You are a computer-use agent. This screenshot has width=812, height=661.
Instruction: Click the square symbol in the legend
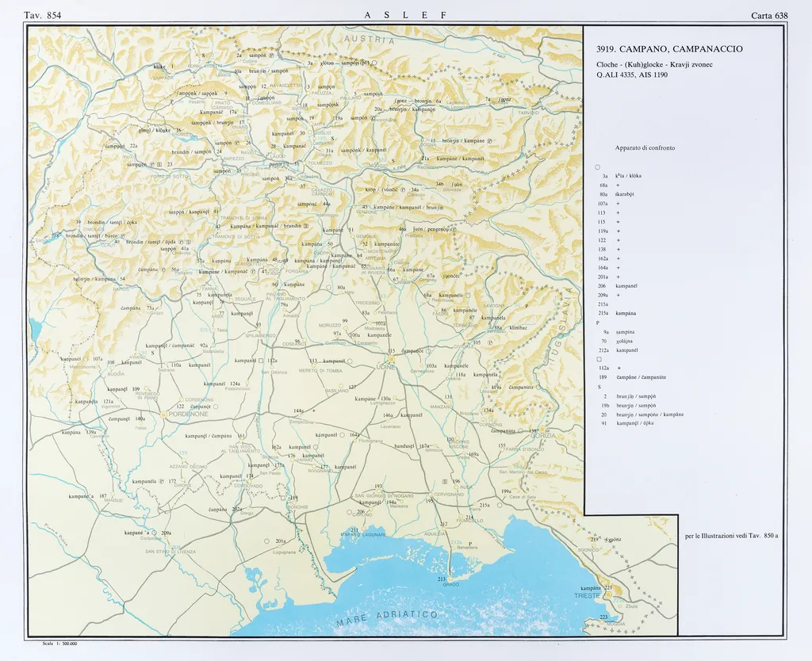tap(599, 359)
